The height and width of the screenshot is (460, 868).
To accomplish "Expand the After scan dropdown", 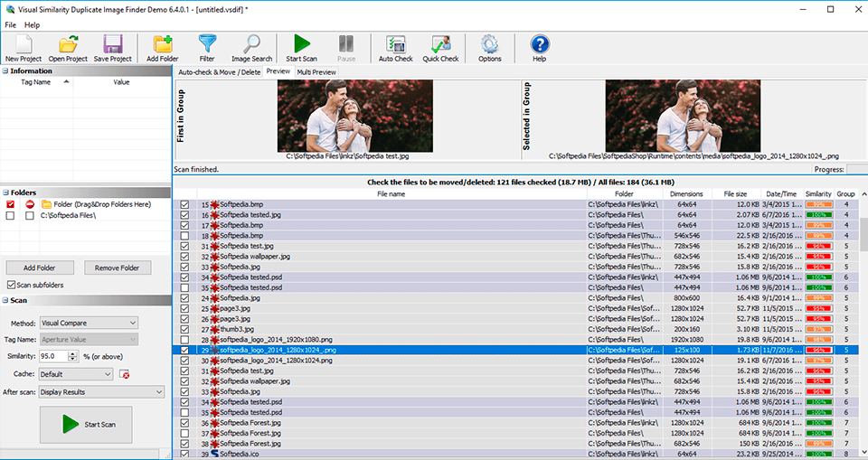I will pos(102,391).
